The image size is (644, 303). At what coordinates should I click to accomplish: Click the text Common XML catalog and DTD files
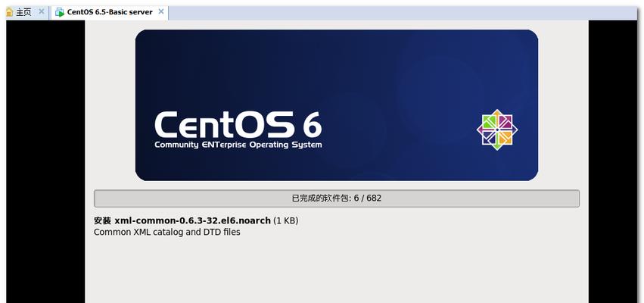(166, 232)
